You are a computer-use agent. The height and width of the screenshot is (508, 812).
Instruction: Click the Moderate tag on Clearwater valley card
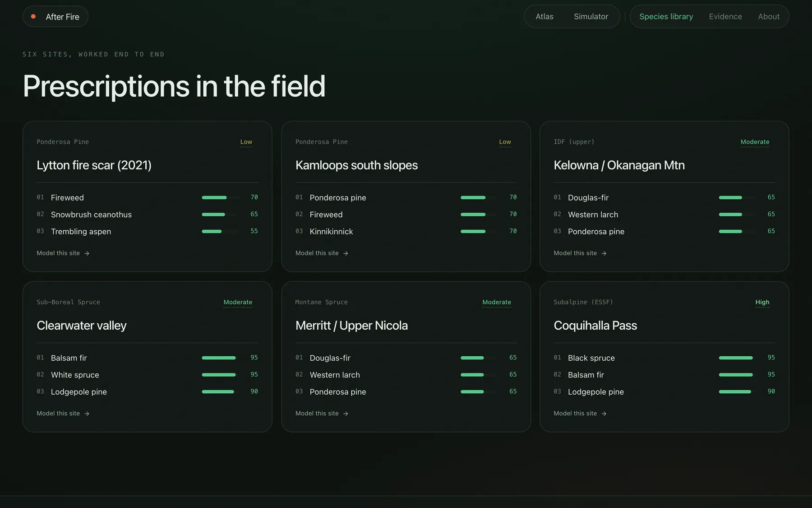tap(238, 303)
